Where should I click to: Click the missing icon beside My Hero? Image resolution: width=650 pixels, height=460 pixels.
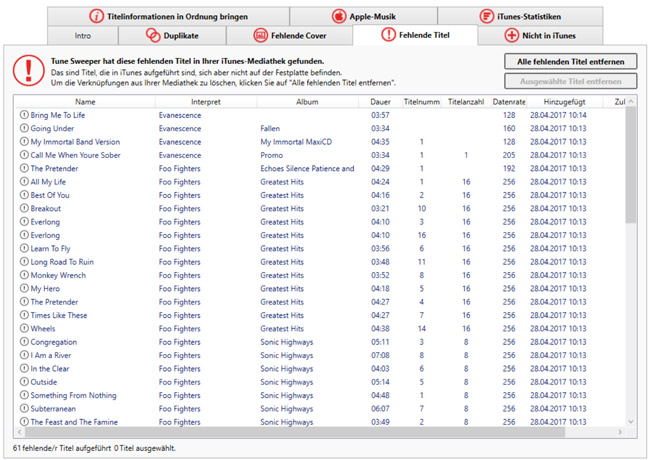click(24, 288)
